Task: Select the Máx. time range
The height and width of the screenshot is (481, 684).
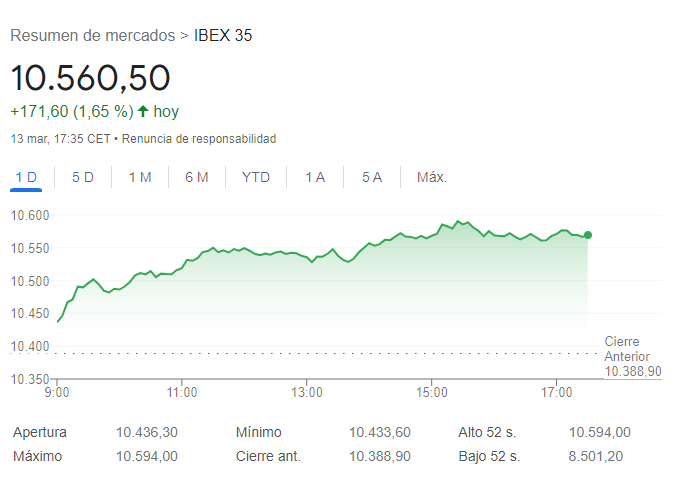Action: (431, 178)
